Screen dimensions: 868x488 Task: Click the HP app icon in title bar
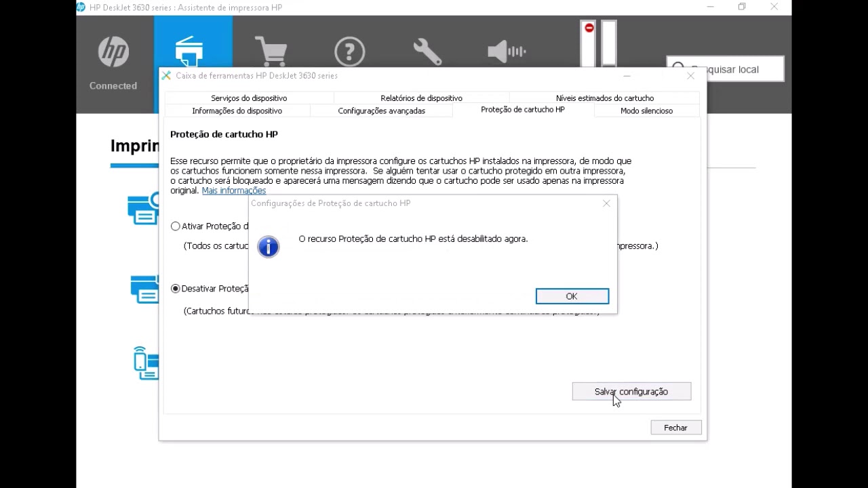81,7
